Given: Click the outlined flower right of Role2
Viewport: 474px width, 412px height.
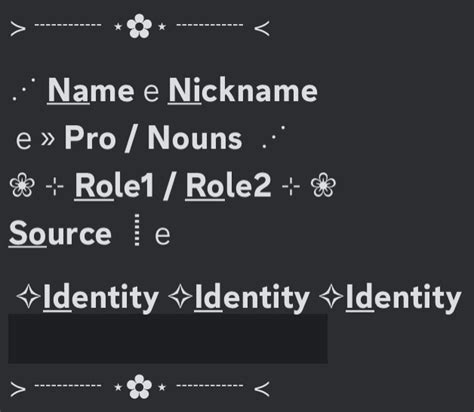Looking at the screenshot, I should point(323,185).
